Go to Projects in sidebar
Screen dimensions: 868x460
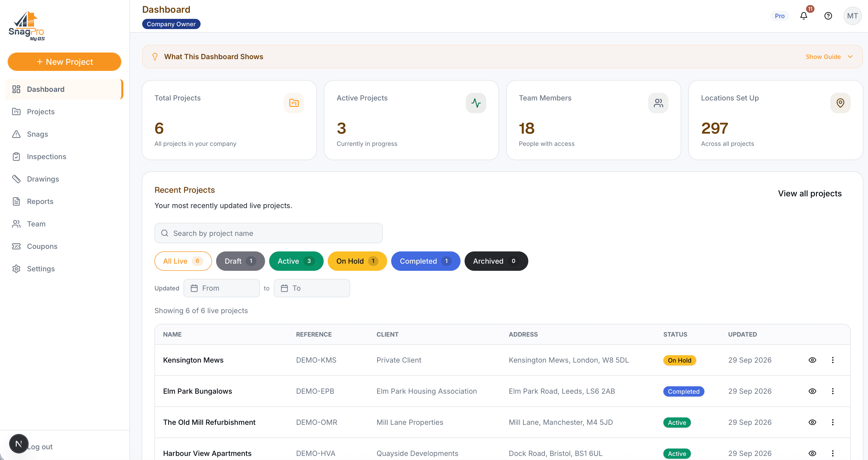pyautogui.click(x=64, y=112)
